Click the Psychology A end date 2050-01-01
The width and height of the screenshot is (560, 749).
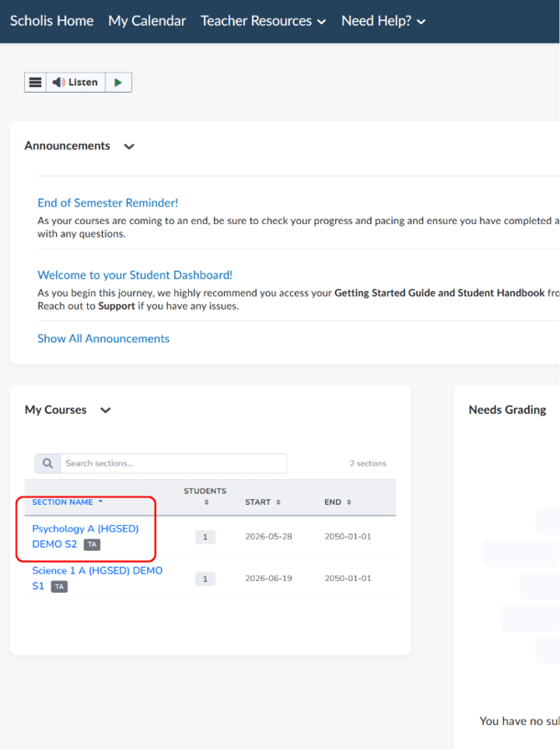[x=348, y=537]
